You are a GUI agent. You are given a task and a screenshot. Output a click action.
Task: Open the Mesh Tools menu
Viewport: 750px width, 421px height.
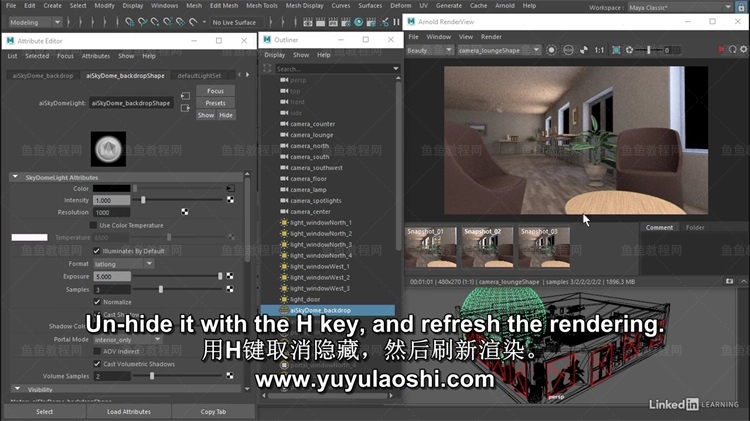tap(262, 6)
